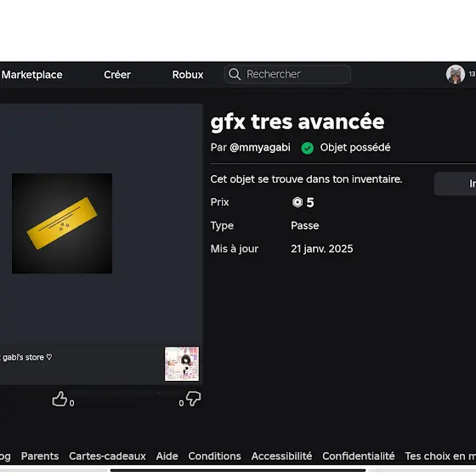Screen dimensions: 476x476
Task: Open the Tes choix en matière footer link
Action: click(440, 456)
